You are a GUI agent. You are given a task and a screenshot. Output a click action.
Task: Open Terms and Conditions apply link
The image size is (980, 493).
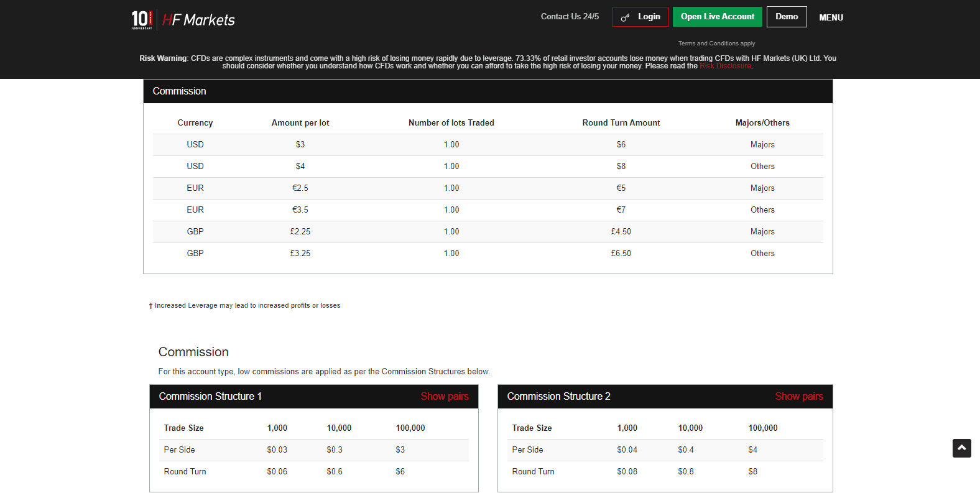pyautogui.click(x=716, y=44)
